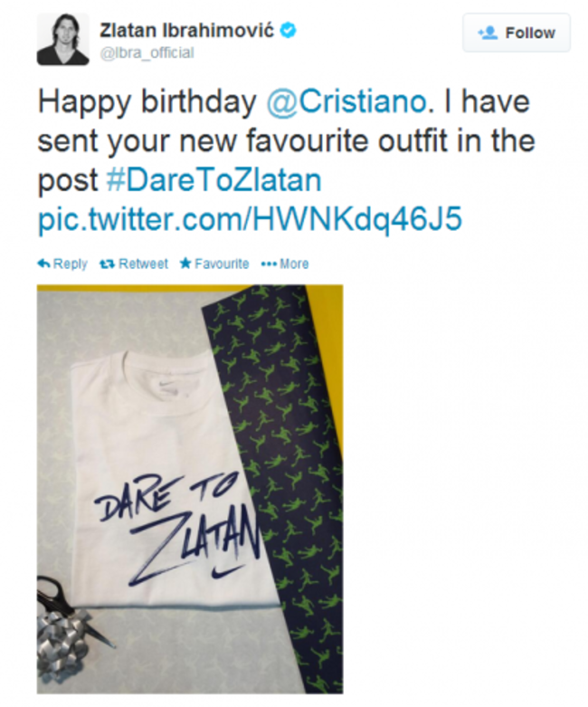Expand the More options menu
The width and height of the screenshot is (588, 707).
pos(285,263)
